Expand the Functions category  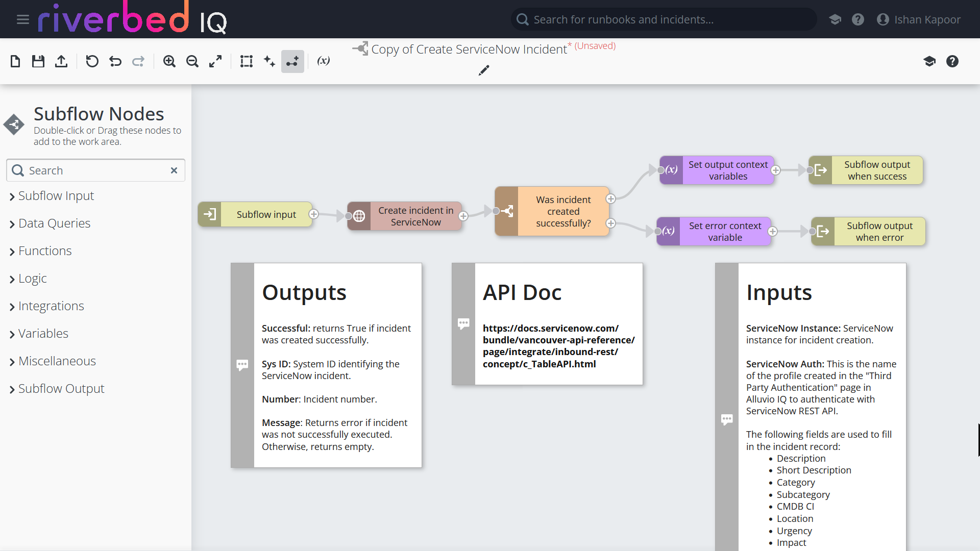[44, 251]
